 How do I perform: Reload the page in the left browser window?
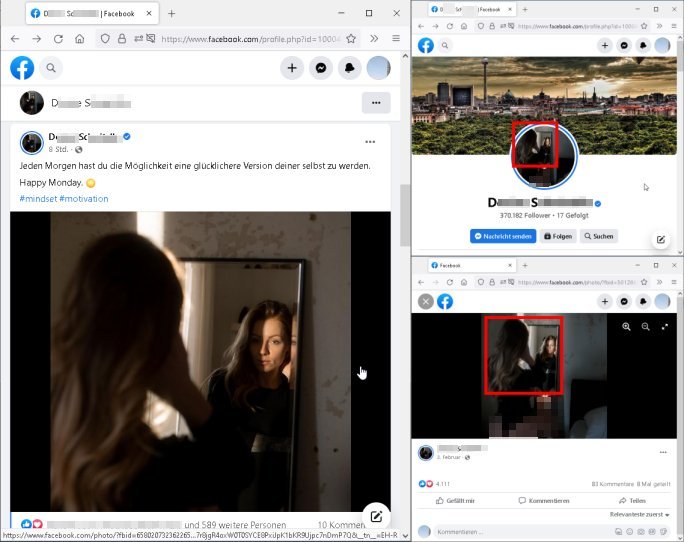(58, 39)
